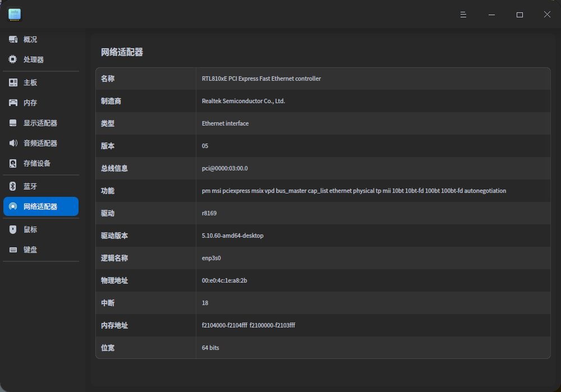
Task: Select the 处理器 CPU icon in sidebar
Action: click(12, 59)
